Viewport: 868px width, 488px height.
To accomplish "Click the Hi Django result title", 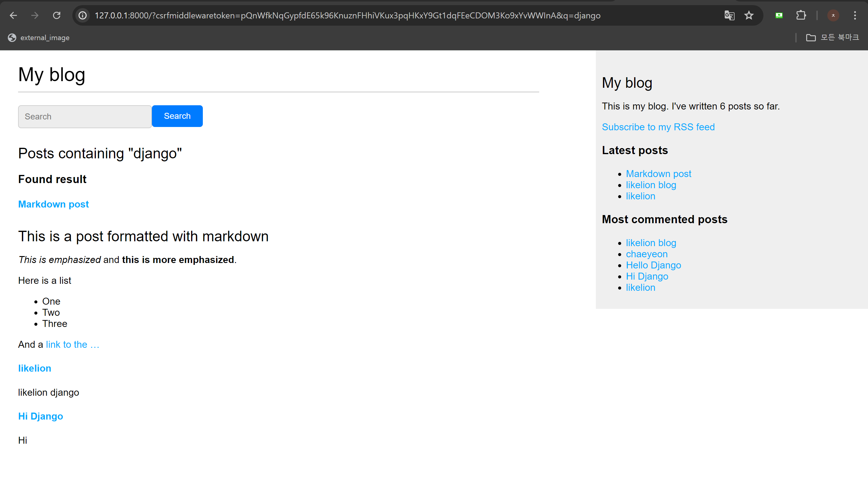I will tap(40, 416).
